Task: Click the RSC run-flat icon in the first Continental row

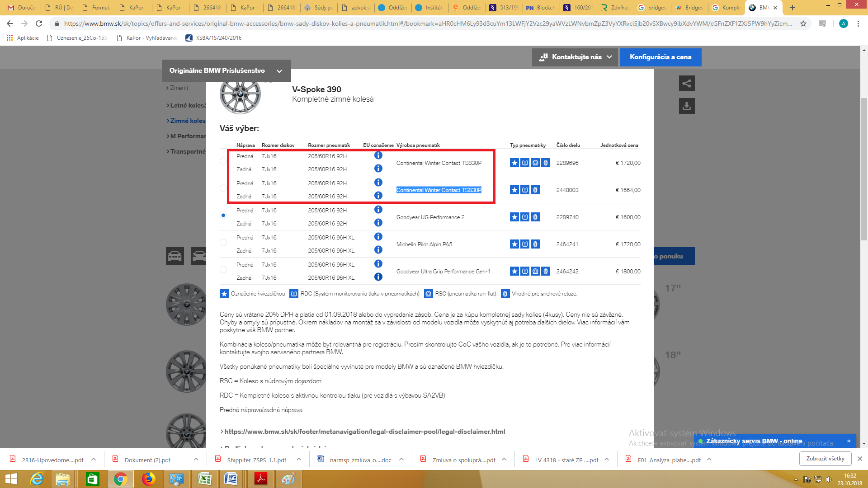Action: 535,163
